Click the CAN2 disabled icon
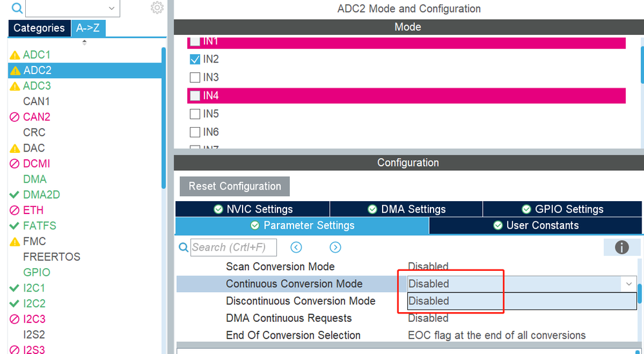The image size is (644, 354). point(14,117)
